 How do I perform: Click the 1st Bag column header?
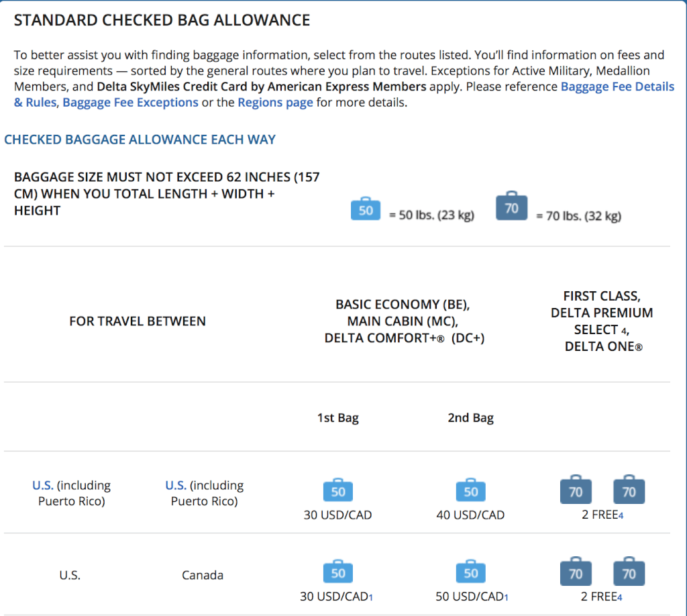click(337, 417)
